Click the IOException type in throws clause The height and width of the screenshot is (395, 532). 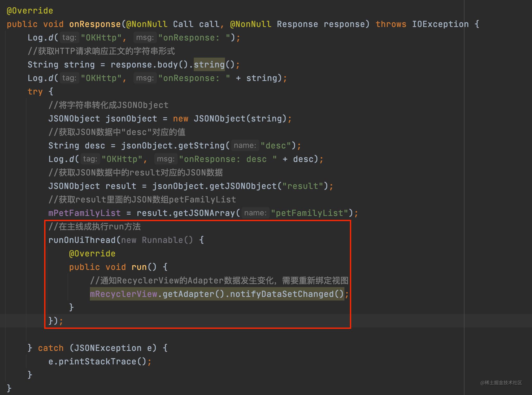click(440, 24)
